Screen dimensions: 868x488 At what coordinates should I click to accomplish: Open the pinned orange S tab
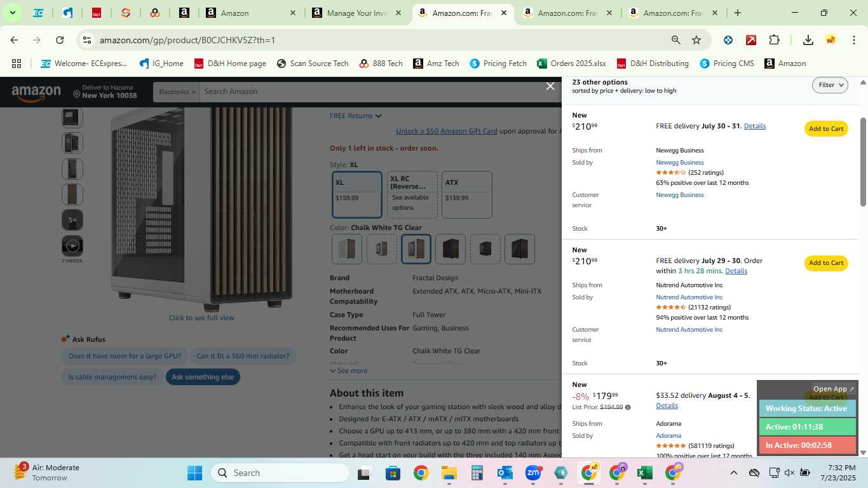[126, 13]
